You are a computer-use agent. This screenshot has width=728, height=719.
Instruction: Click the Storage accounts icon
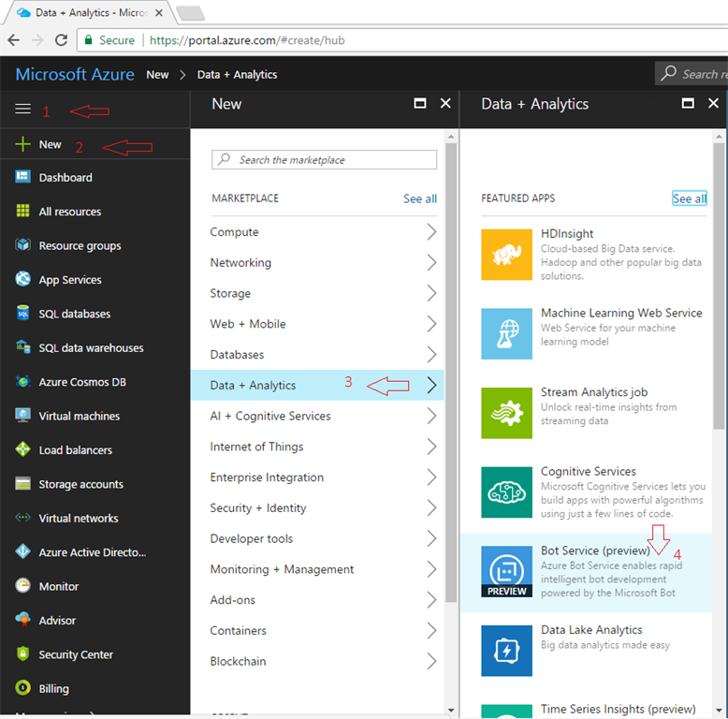[x=22, y=483]
